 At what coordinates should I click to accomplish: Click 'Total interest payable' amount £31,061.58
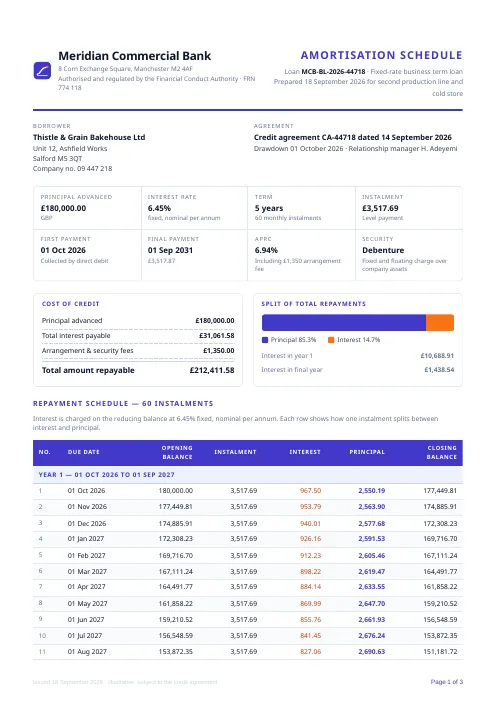coord(217,336)
